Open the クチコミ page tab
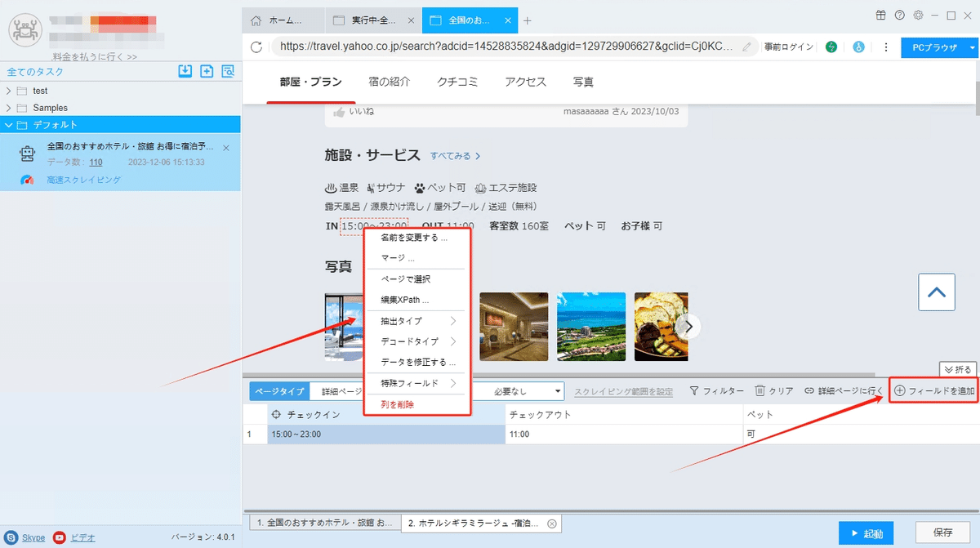980x548 pixels. pos(457,82)
